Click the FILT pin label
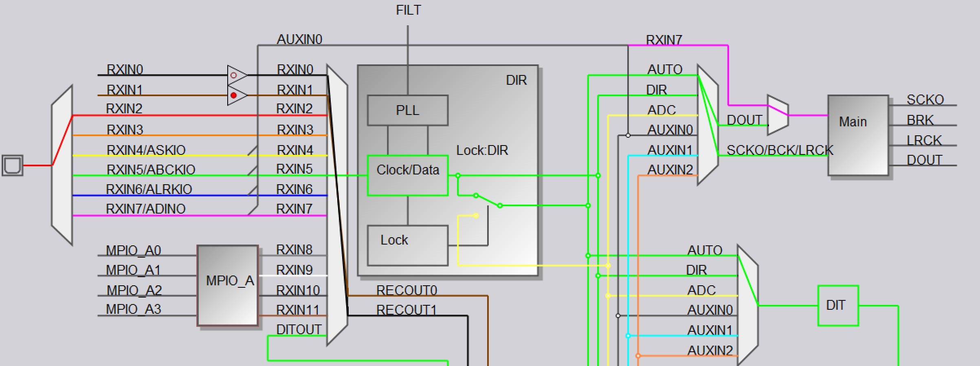This screenshot has height=366, width=980. 408,10
